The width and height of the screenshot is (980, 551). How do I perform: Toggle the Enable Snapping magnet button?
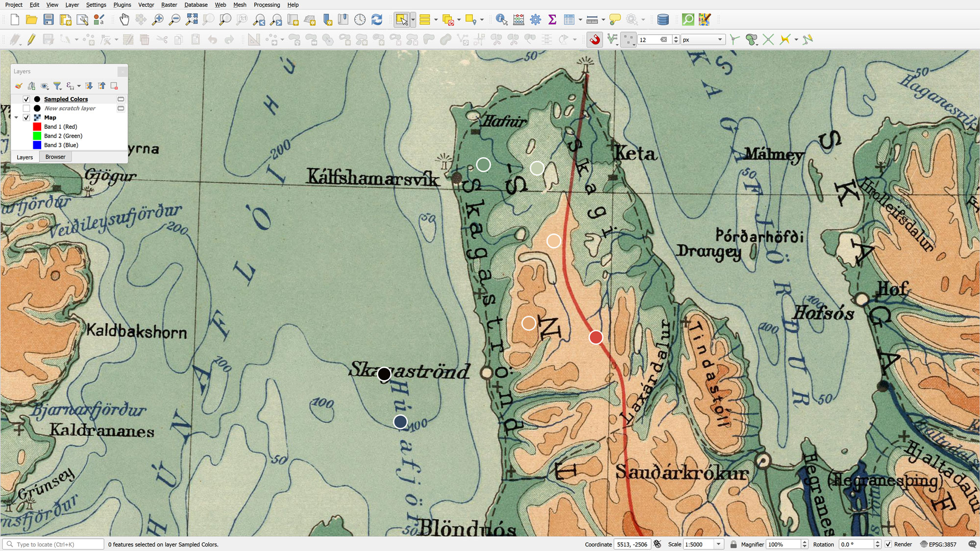(x=595, y=40)
